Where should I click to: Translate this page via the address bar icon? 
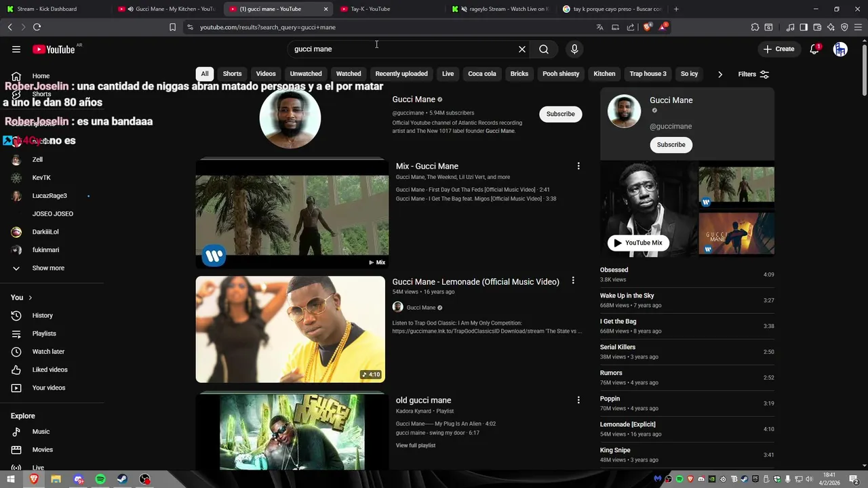pos(599,27)
